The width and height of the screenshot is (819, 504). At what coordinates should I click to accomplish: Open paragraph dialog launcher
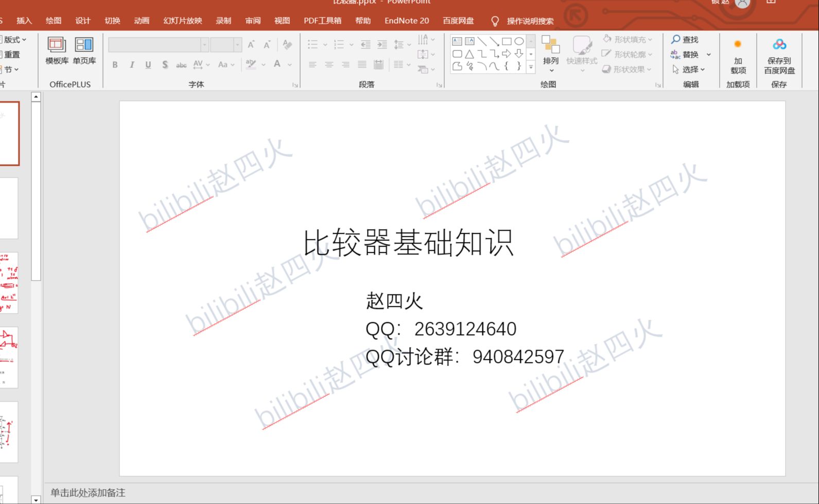[x=439, y=85]
